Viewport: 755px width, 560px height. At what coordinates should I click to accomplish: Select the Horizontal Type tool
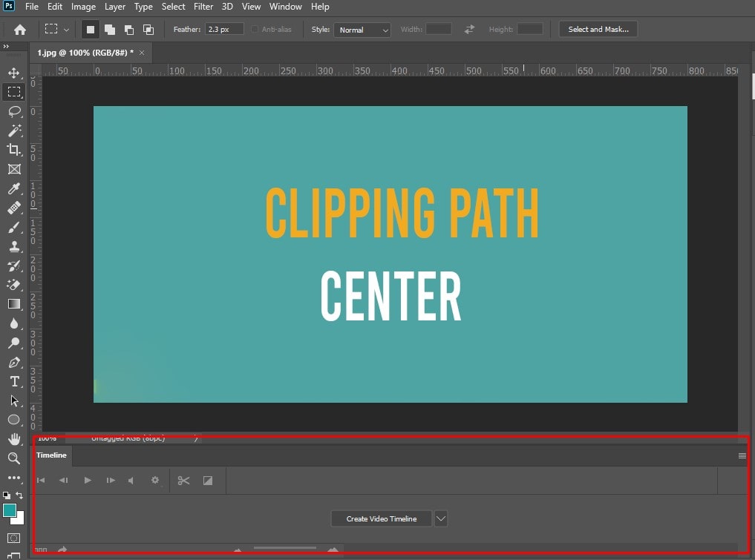(13, 381)
